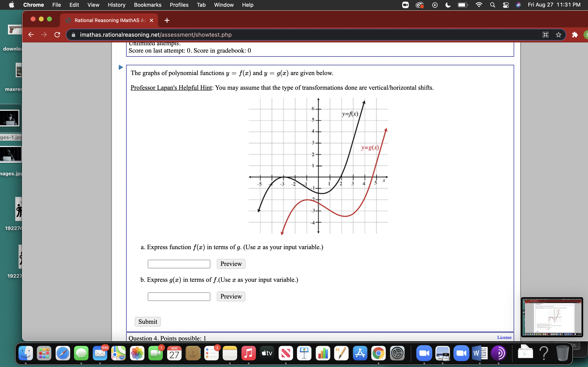Collapse the question using the blue triangle
Screen dimensions: 588x367
[120, 67]
